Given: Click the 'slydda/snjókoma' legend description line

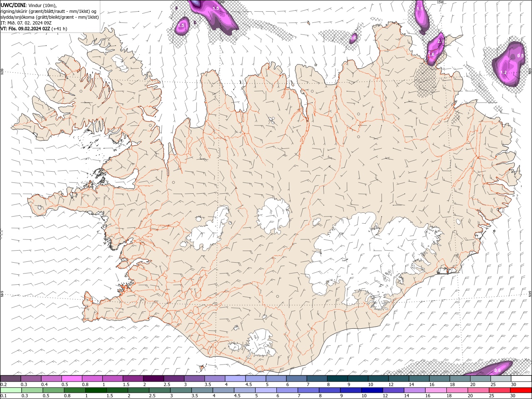Looking at the screenshot, I should 50,17.
